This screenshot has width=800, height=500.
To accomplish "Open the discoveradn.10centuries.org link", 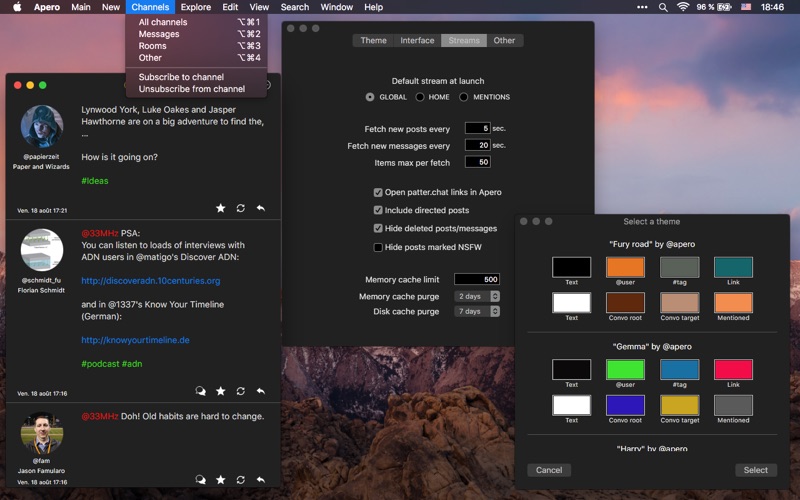I will click(x=150, y=281).
